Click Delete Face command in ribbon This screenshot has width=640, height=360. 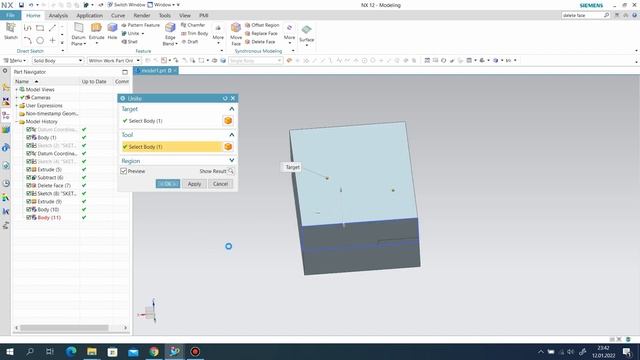click(260, 42)
